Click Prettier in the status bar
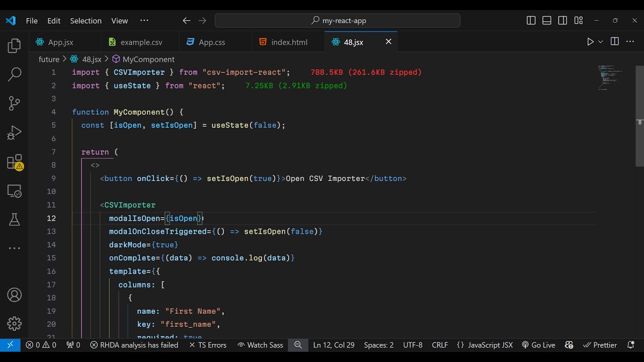The height and width of the screenshot is (362, 644). tap(600, 345)
